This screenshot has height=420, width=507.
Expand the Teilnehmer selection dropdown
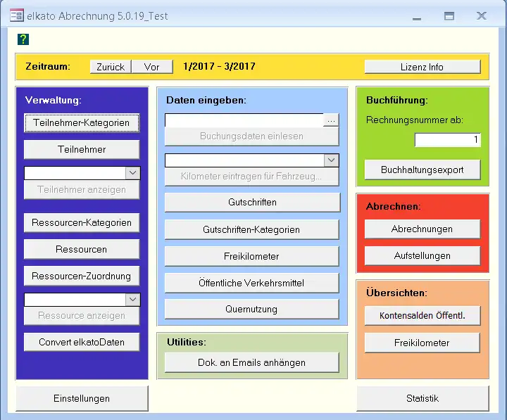(133, 173)
